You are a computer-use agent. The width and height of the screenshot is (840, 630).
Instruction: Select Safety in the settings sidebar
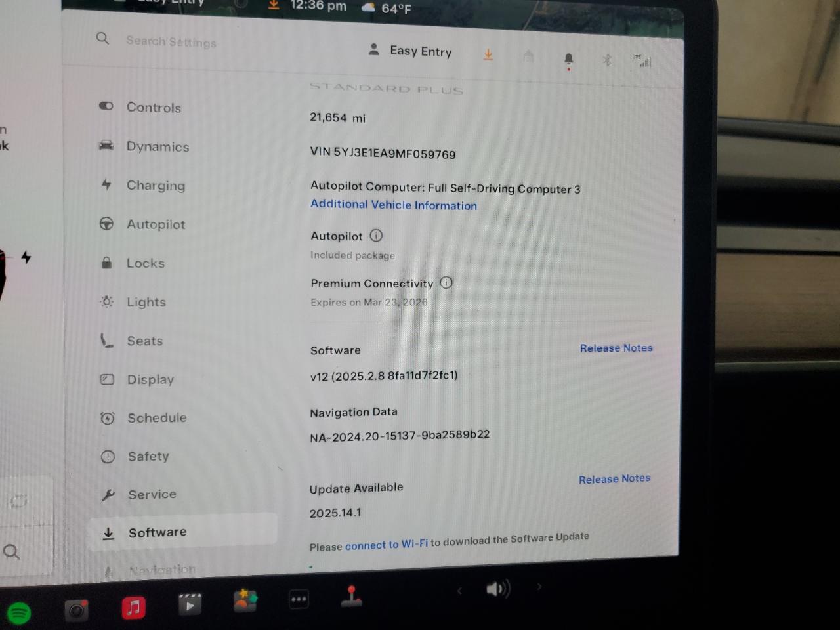(x=135, y=456)
